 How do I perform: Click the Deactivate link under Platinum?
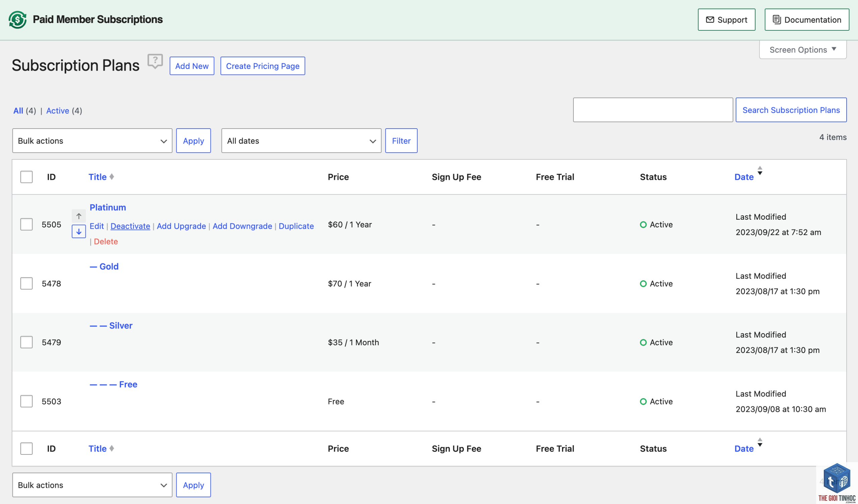point(130,226)
